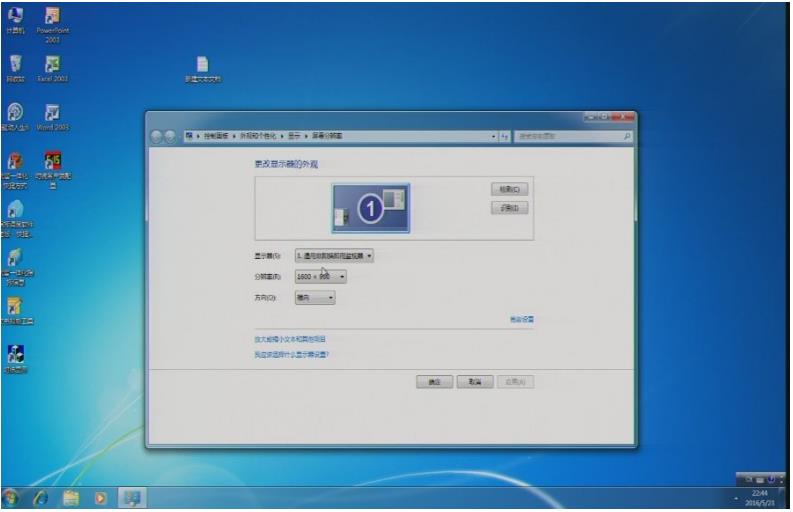Click the Detect (检测) button
This screenshot has height=512, width=793.
(509, 189)
